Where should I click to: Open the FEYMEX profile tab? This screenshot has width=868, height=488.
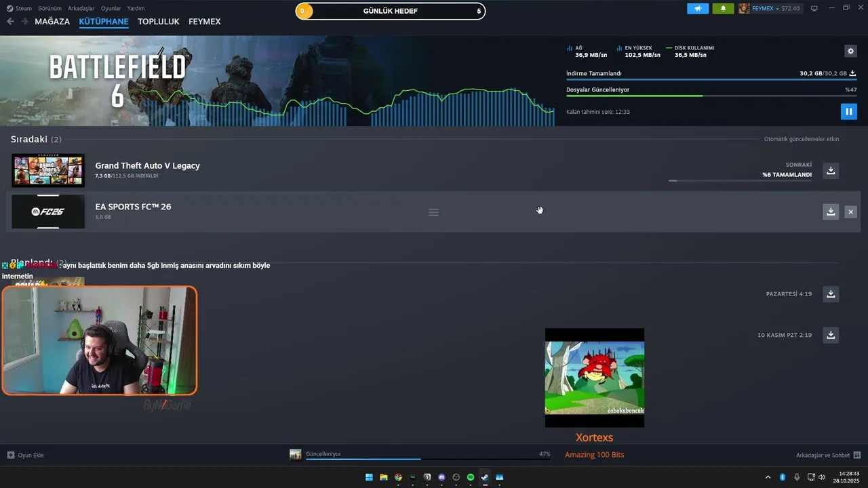click(205, 22)
